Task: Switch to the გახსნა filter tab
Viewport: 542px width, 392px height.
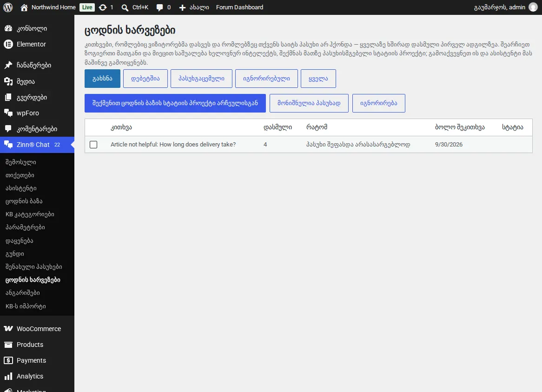Action: 103,79
